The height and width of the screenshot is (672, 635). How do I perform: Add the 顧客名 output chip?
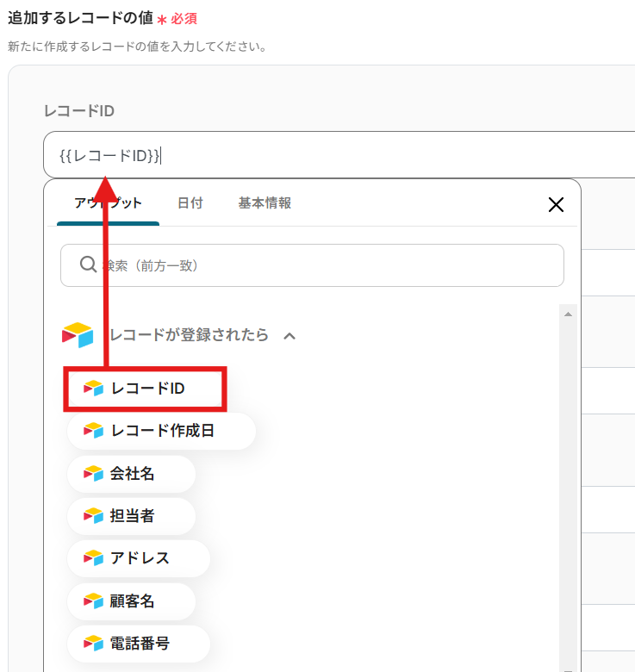[x=132, y=601]
